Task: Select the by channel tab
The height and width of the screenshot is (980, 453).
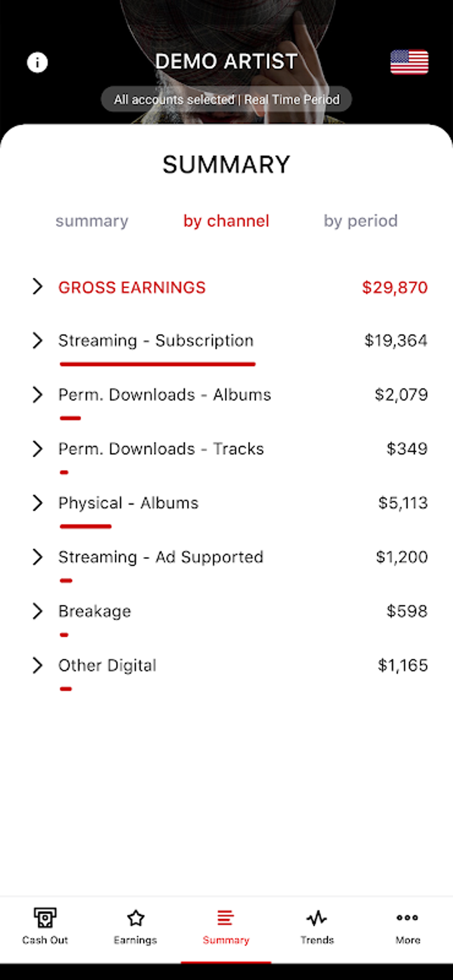Action: [x=226, y=221]
